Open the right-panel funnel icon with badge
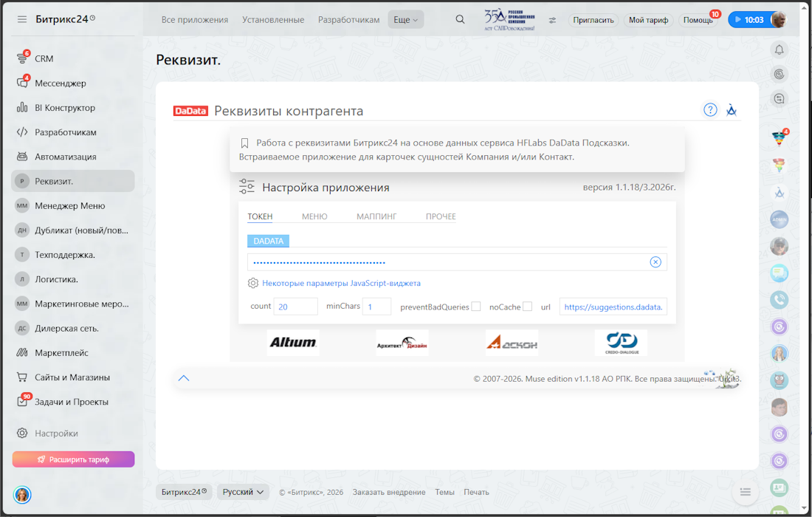 (x=779, y=137)
